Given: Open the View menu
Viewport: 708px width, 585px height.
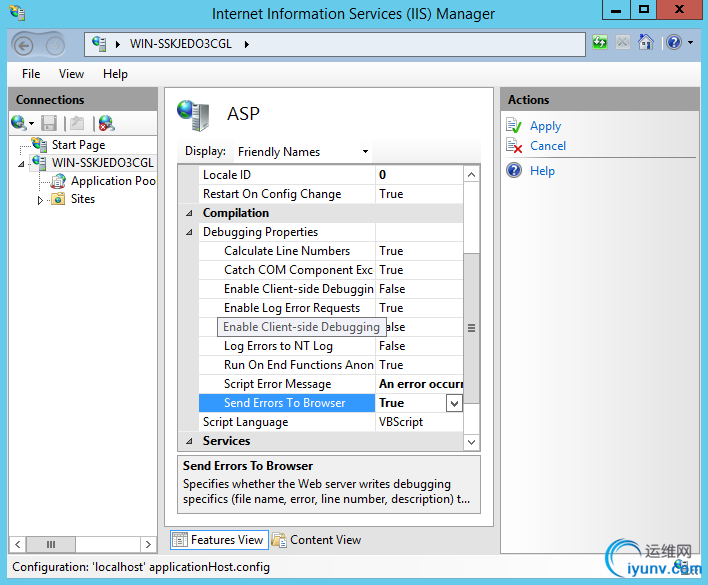Looking at the screenshot, I should 71,74.
